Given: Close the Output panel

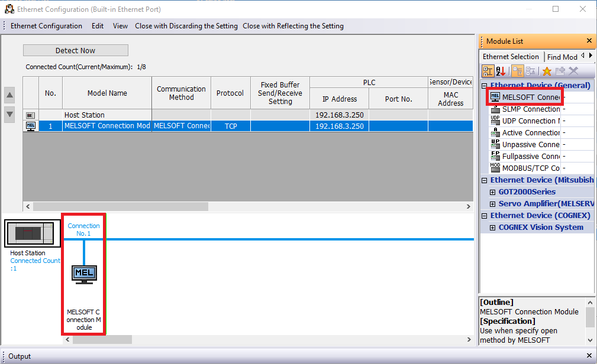Looking at the screenshot, I should [x=589, y=356].
